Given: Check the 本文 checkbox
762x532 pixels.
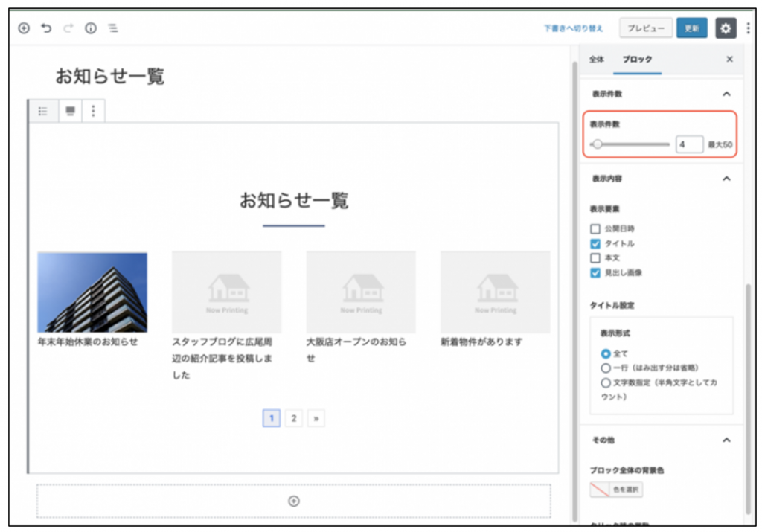Looking at the screenshot, I should (x=595, y=258).
